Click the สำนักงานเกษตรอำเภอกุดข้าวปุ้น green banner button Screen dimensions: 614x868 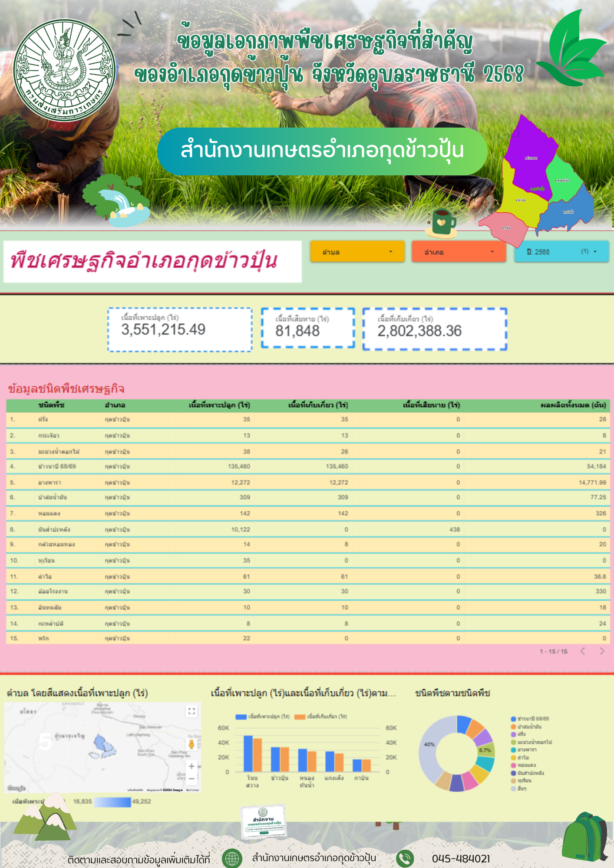point(322,151)
